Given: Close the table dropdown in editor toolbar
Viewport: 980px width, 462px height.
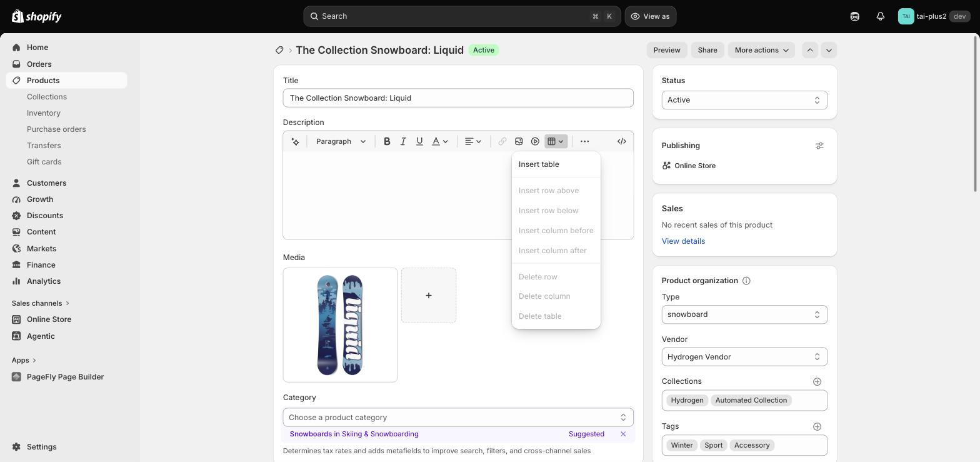Looking at the screenshot, I should click(556, 141).
